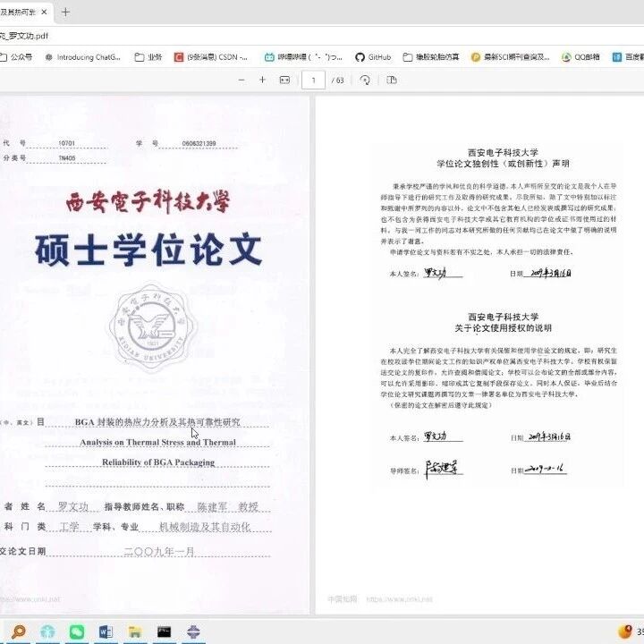Open the 公众号 bookmark folder
The width and height of the screenshot is (644, 644).
click(x=16, y=57)
